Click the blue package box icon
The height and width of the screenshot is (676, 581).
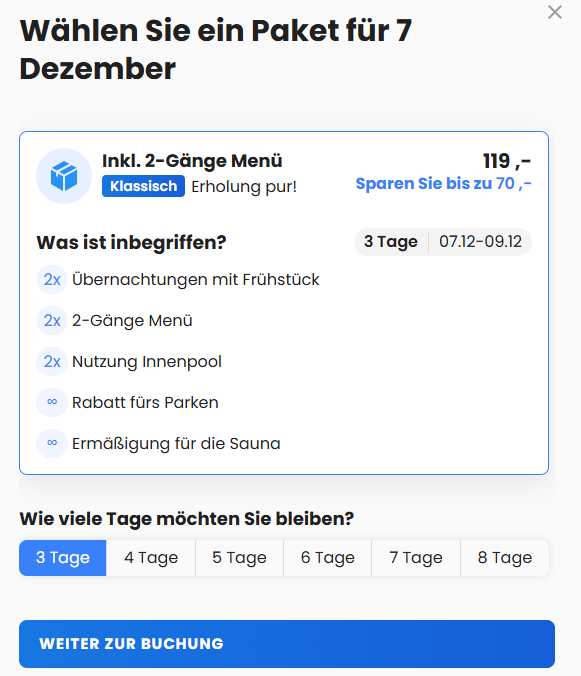tap(64, 176)
